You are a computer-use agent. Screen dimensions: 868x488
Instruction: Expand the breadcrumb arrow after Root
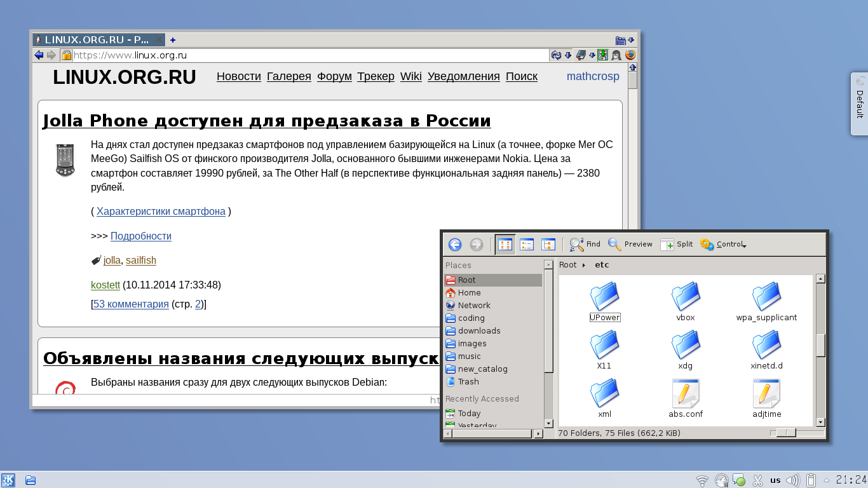[584, 265]
